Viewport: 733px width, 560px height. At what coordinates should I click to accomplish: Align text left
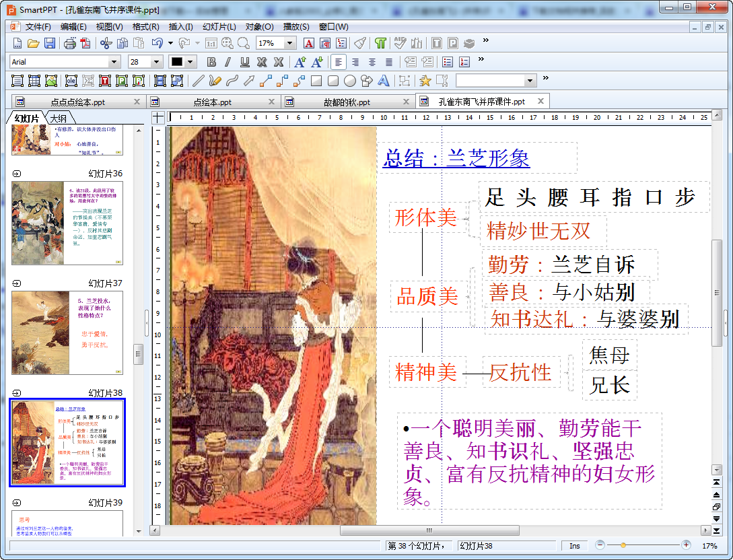click(x=339, y=62)
